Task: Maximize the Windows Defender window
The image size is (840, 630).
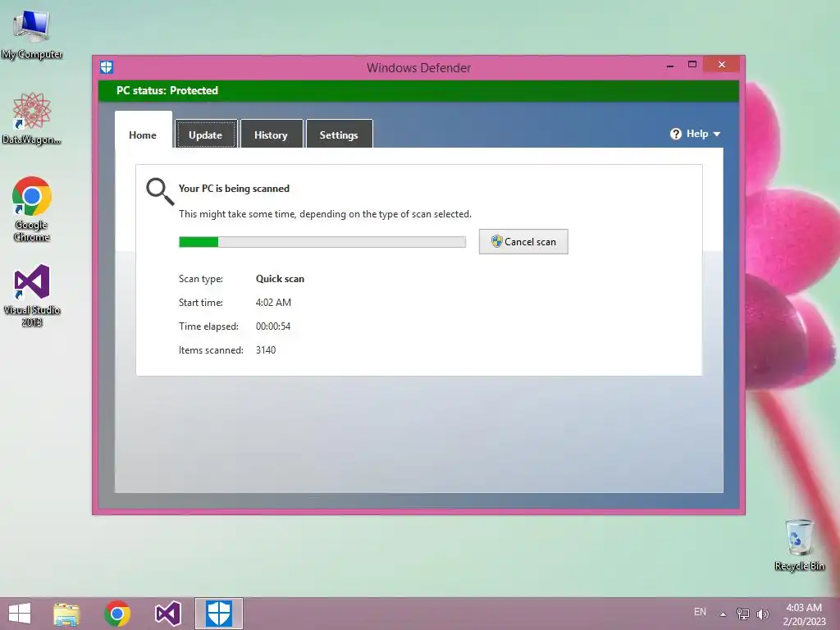Action: 692,65
